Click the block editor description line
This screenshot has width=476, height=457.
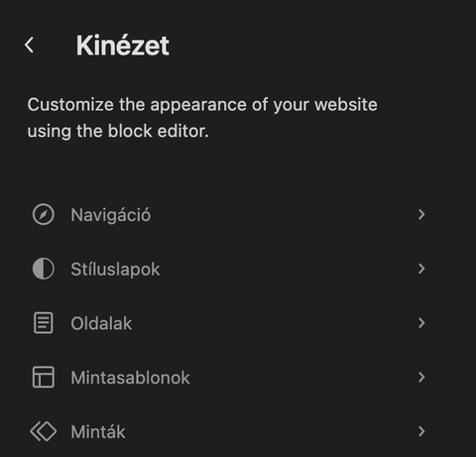[x=118, y=131]
